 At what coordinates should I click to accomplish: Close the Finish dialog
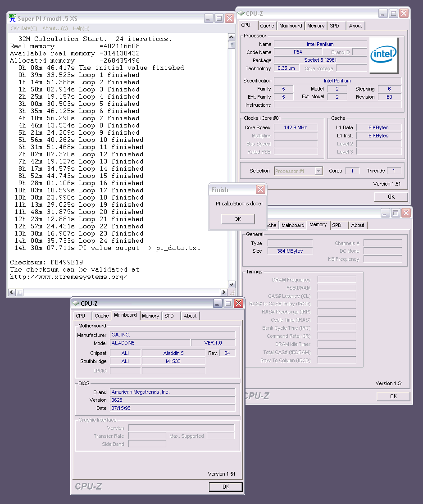coord(260,189)
